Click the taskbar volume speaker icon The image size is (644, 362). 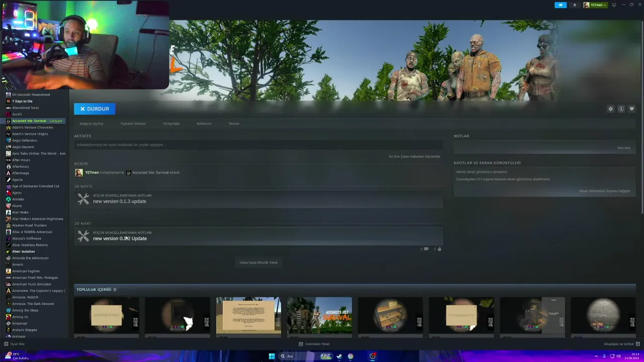pos(619,356)
